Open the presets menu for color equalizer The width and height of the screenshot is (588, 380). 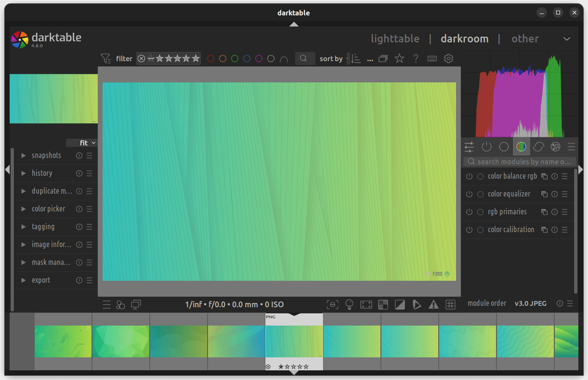click(x=564, y=194)
